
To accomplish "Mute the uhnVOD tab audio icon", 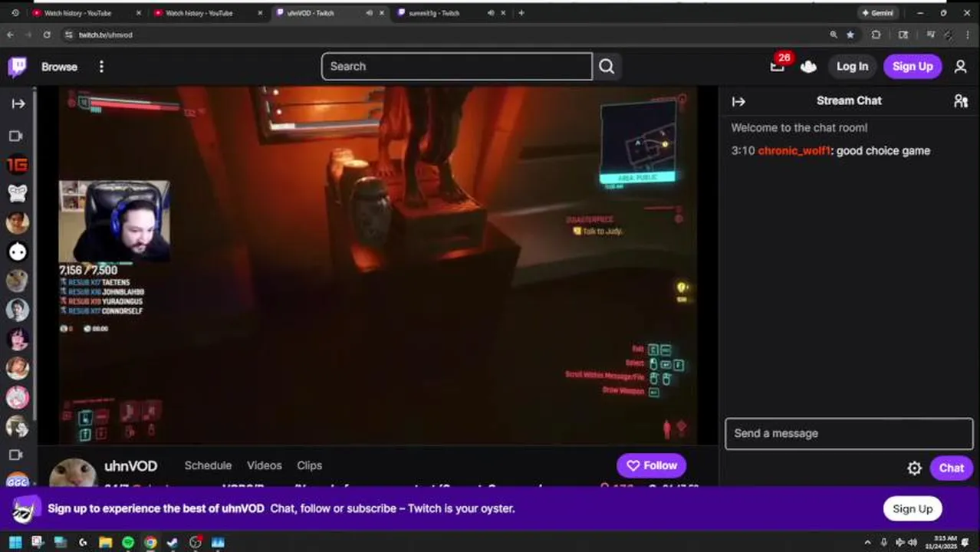I will pyautogui.click(x=369, y=13).
